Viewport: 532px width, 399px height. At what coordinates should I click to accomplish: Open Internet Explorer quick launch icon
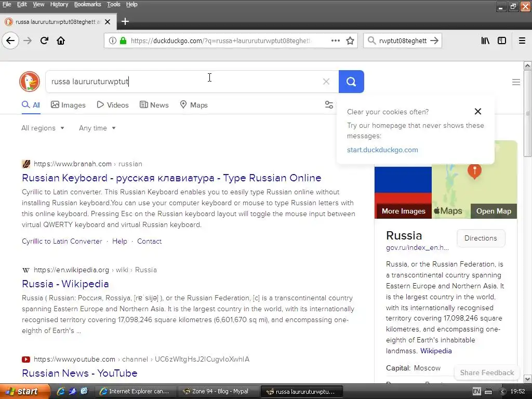point(61,391)
